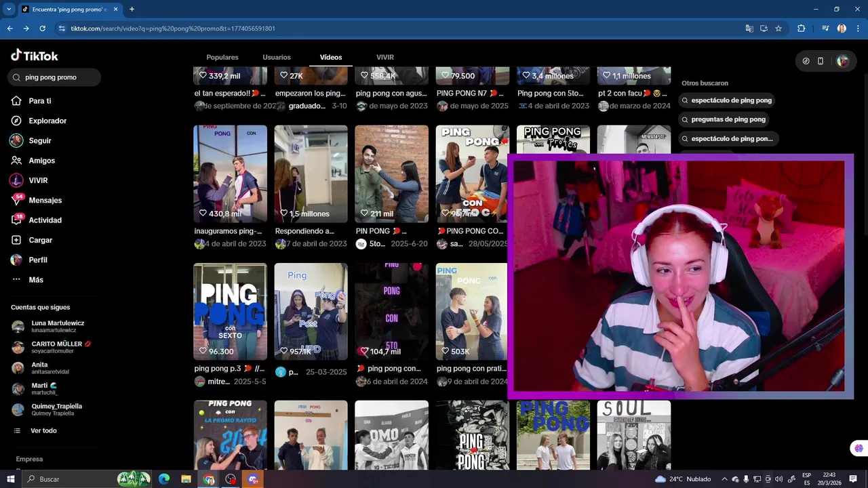
Task: Switch to the VIVIR results tab
Action: tap(385, 57)
